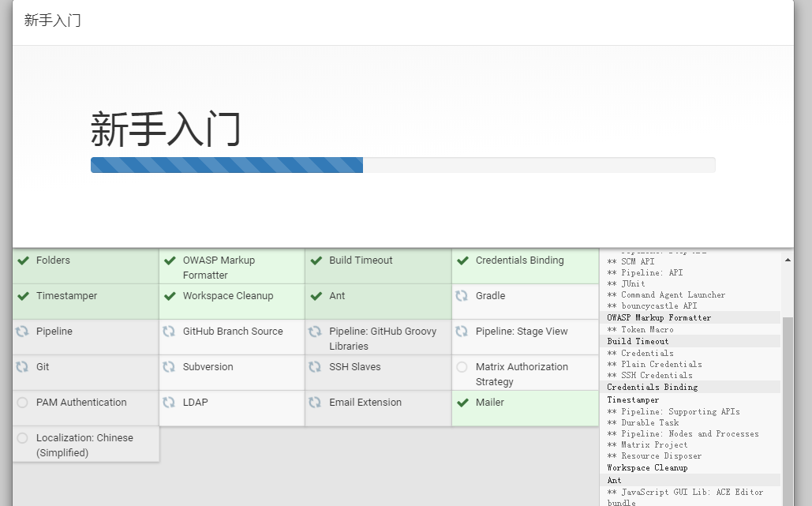Click the '** SCM API' log entry

point(631,261)
